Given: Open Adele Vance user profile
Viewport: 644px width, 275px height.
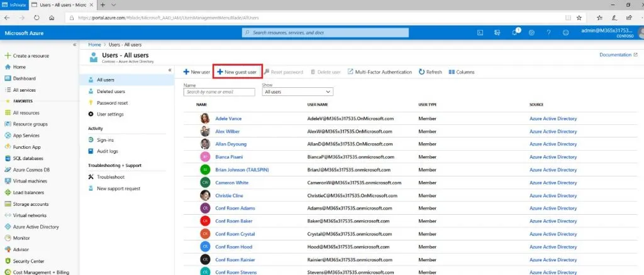Looking at the screenshot, I should (228, 119).
